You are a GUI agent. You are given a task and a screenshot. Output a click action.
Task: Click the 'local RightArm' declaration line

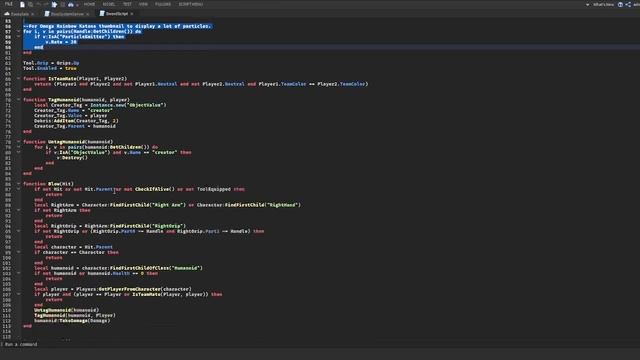click(x=167, y=205)
